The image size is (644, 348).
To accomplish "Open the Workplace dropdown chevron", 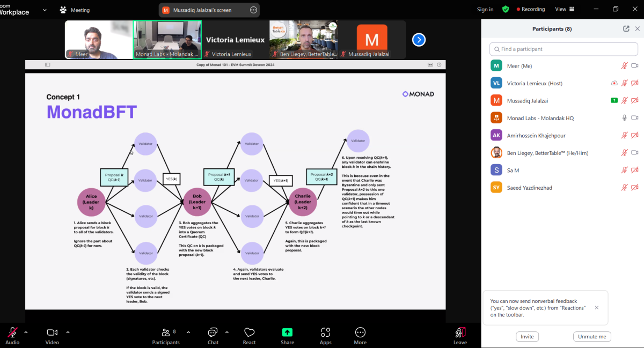I will pos(45,10).
